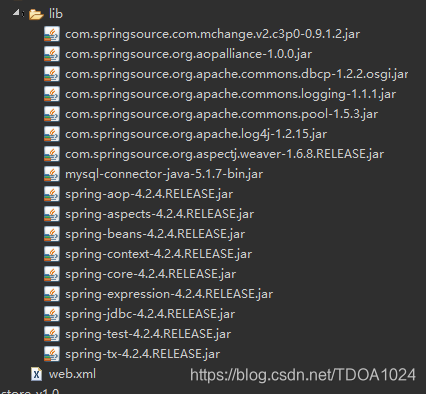The height and width of the screenshot is (394, 426).
Task: Select com.springsource.org.aspectj.weaver-1.6.8.RELEASE.jar
Action: (x=224, y=154)
